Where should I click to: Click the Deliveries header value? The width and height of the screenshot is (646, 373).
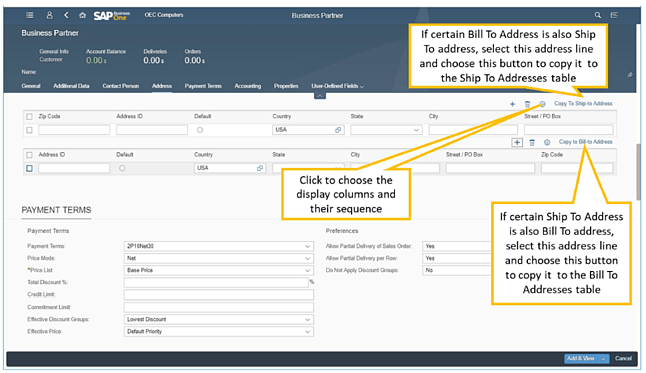click(x=154, y=61)
